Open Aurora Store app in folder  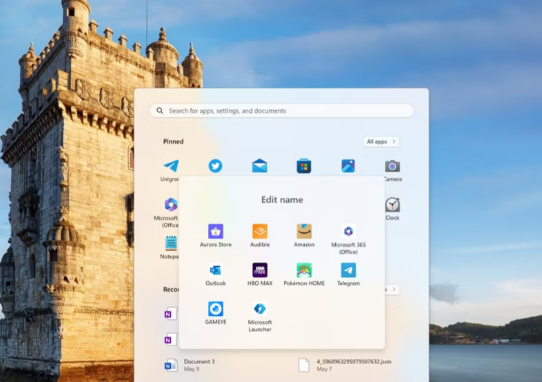pyautogui.click(x=215, y=235)
